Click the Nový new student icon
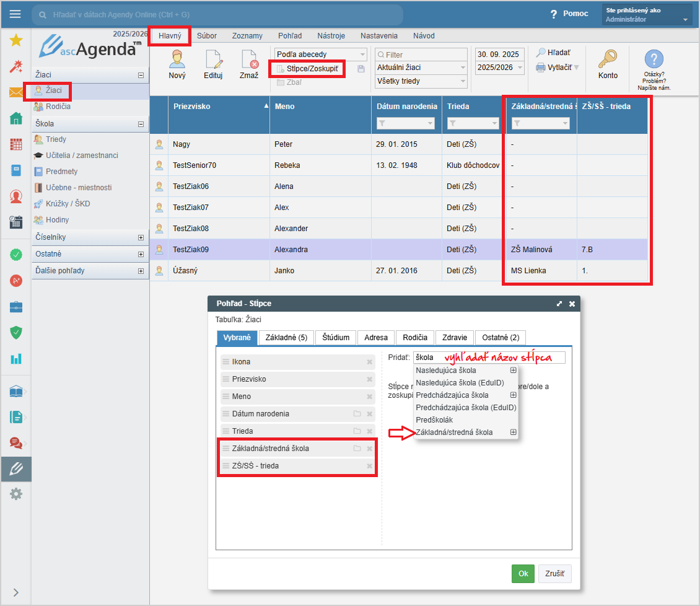The width and height of the screenshot is (700, 606). tap(177, 60)
